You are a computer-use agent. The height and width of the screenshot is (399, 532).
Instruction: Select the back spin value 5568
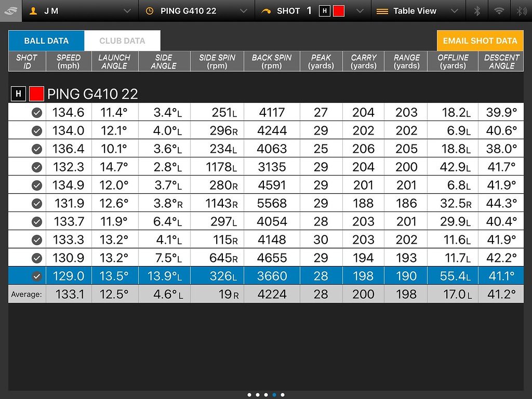point(272,203)
